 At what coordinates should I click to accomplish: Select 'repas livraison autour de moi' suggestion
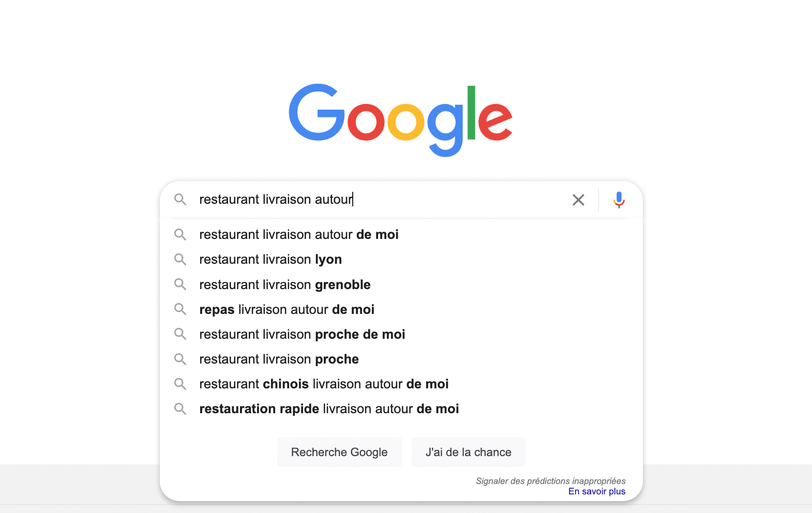(287, 309)
